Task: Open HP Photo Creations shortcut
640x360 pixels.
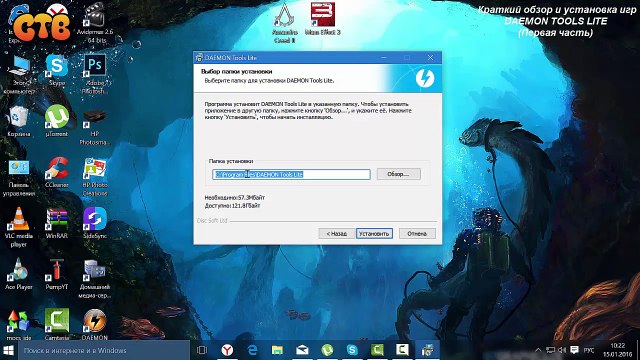Action: click(95, 178)
